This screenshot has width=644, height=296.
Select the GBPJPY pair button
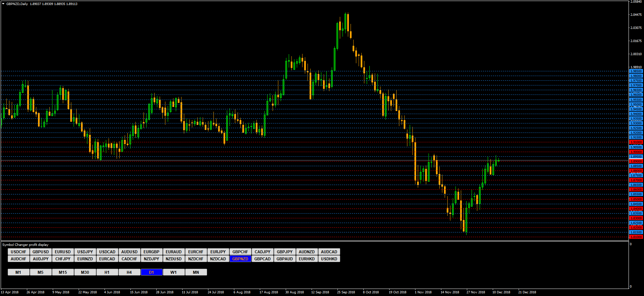(x=285, y=252)
